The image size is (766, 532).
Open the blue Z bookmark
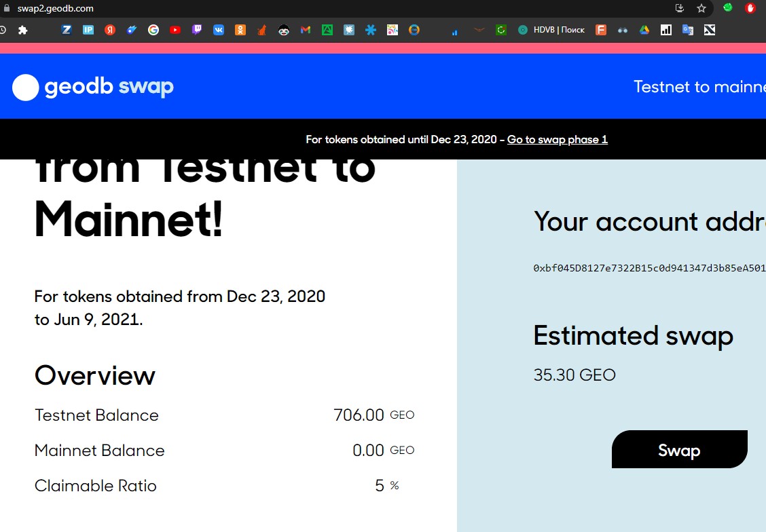click(67, 31)
